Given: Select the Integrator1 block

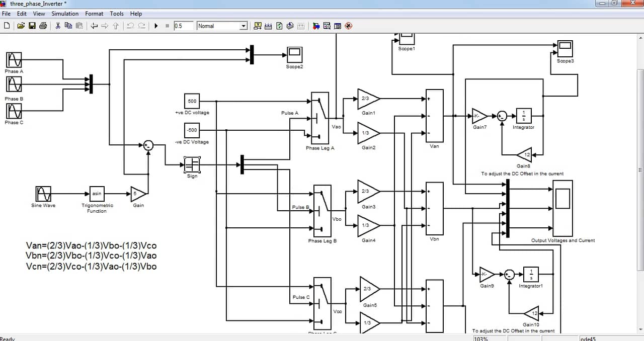Looking at the screenshot, I should point(531,274).
